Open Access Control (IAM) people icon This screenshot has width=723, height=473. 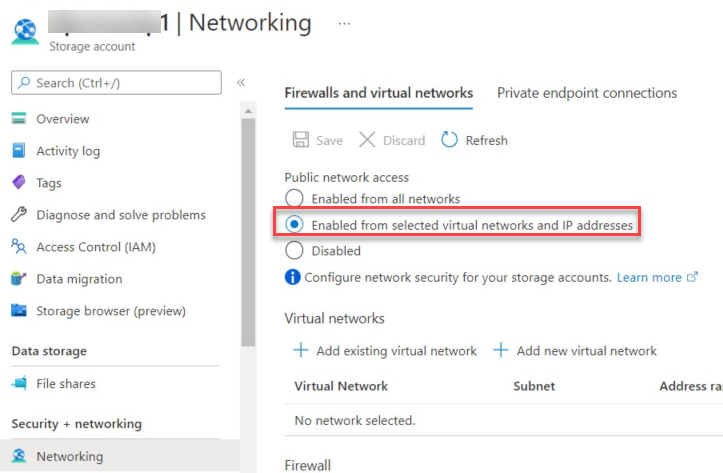(19, 247)
